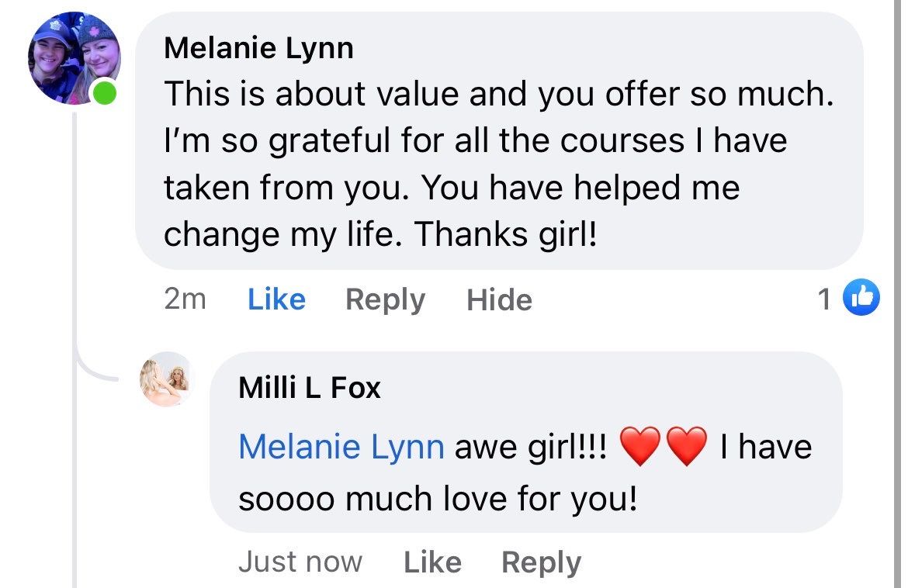Open the Milli L Fox commenter name
Image resolution: width=908 pixels, height=588 pixels.
tap(310, 387)
